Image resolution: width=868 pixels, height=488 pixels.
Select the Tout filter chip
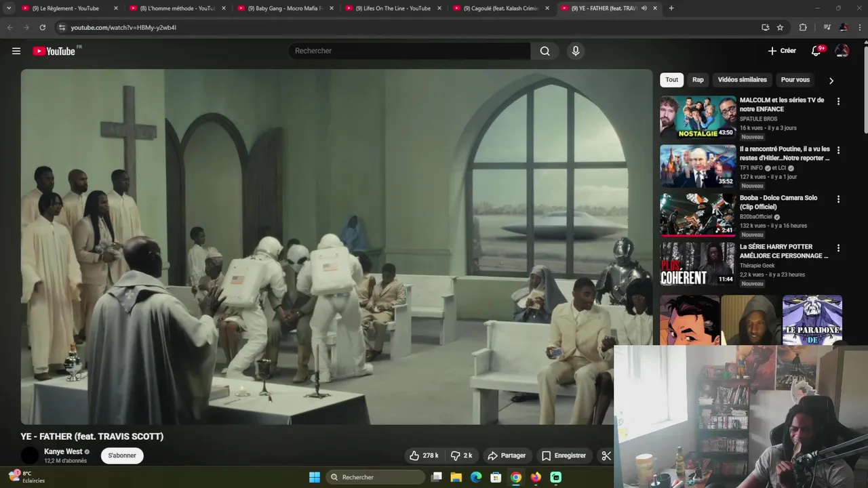point(671,80)
